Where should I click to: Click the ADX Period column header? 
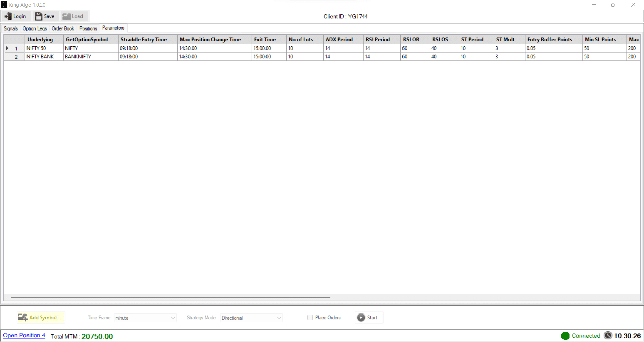(x=343, y=39)
